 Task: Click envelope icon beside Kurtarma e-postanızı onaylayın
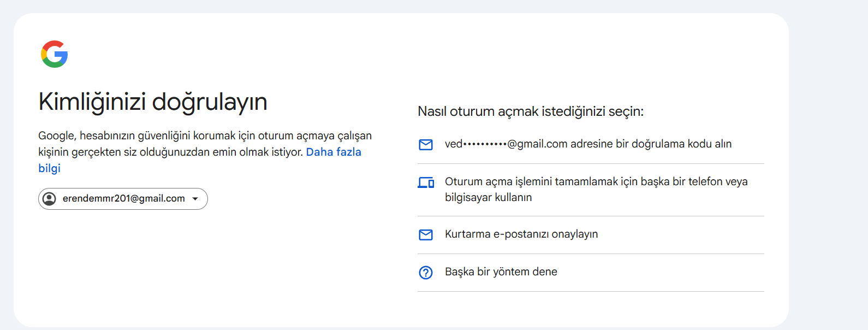pyautogui.click(x=426, y=235)
